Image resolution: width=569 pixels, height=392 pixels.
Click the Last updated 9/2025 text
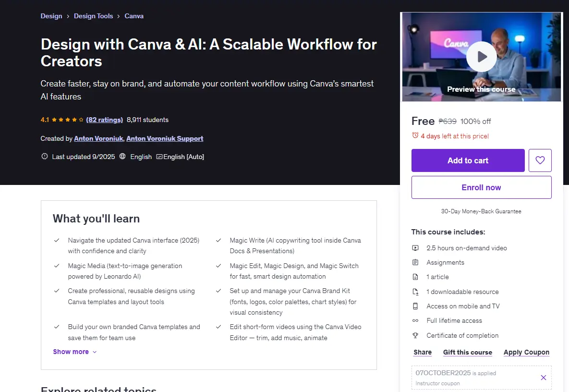click(84, 157)
